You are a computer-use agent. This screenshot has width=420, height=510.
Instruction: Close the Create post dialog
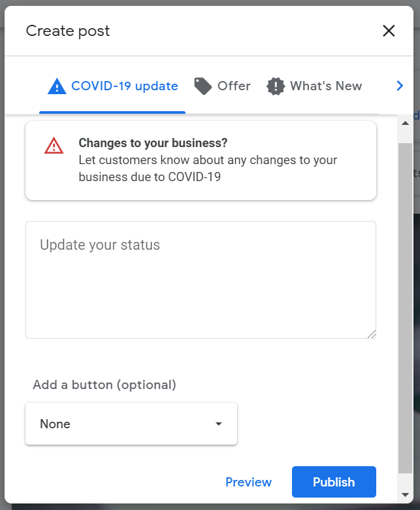point(389,31)
